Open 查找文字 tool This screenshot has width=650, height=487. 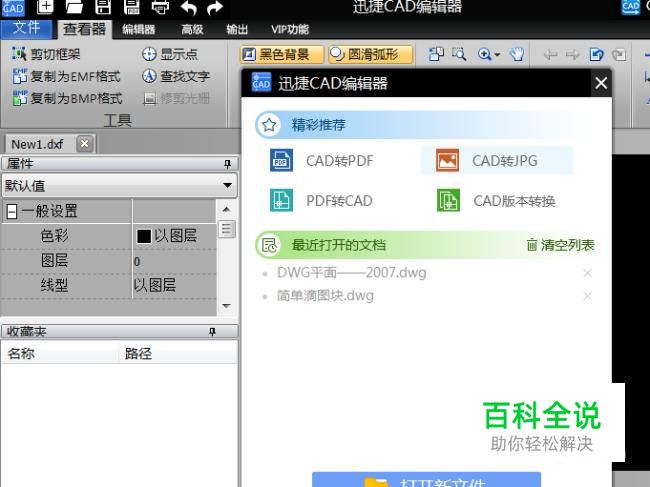pyautogui.click(x=176, y=76)
